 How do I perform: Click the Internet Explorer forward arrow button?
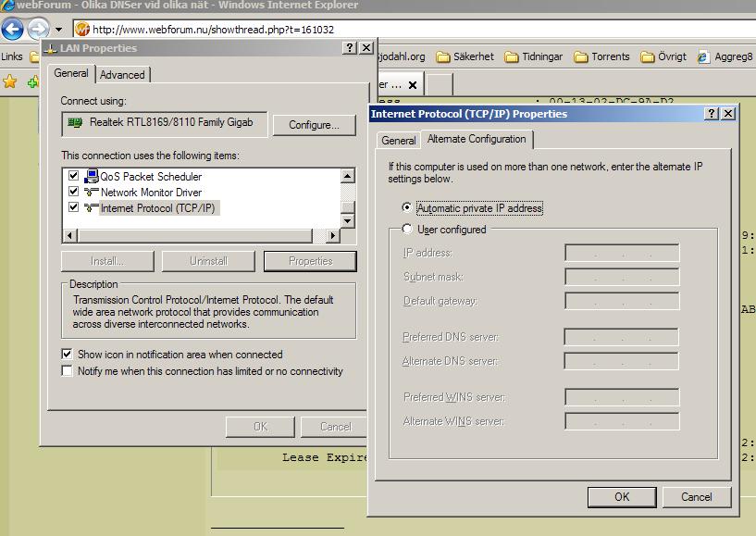[x=38, y=29]
